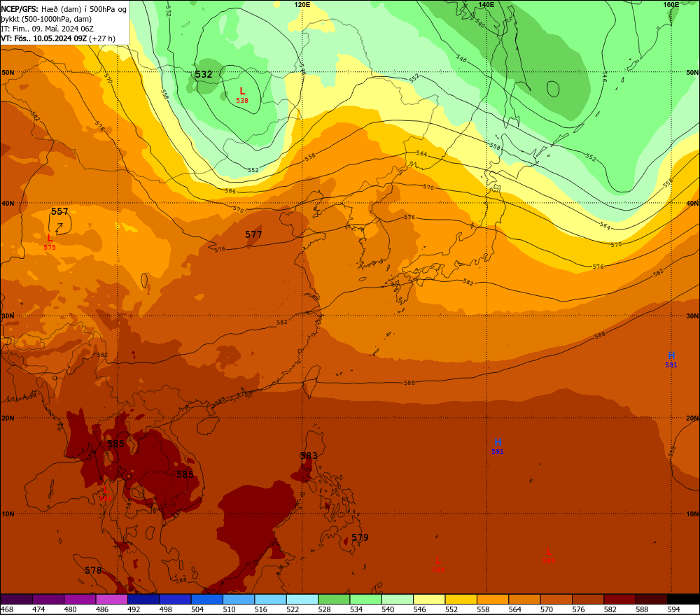This screenshot has width=700, height=615.
Task: Click the legend value 516
Action: click(261, 609)
